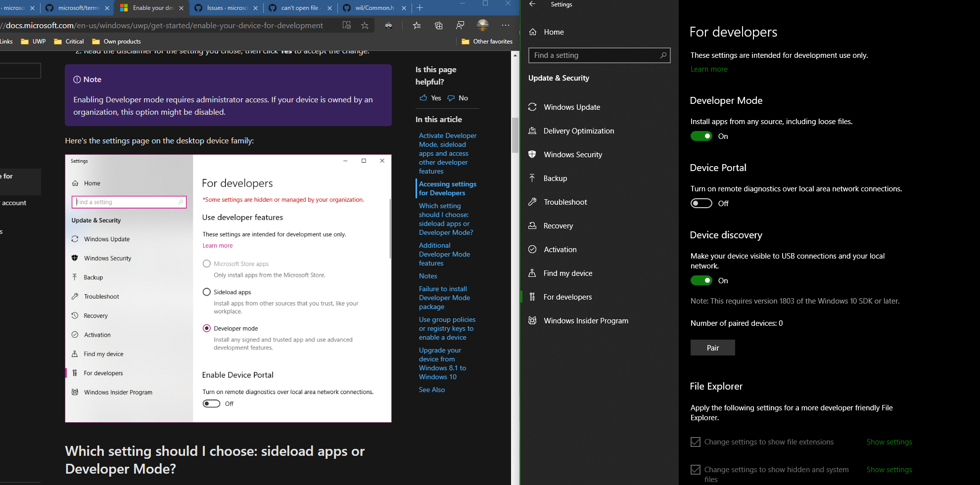The width and height of the screenshot is (980, 485).
Task: Expand the Other favorites folder
Action: pyautogui.click(x=487, y=41)
